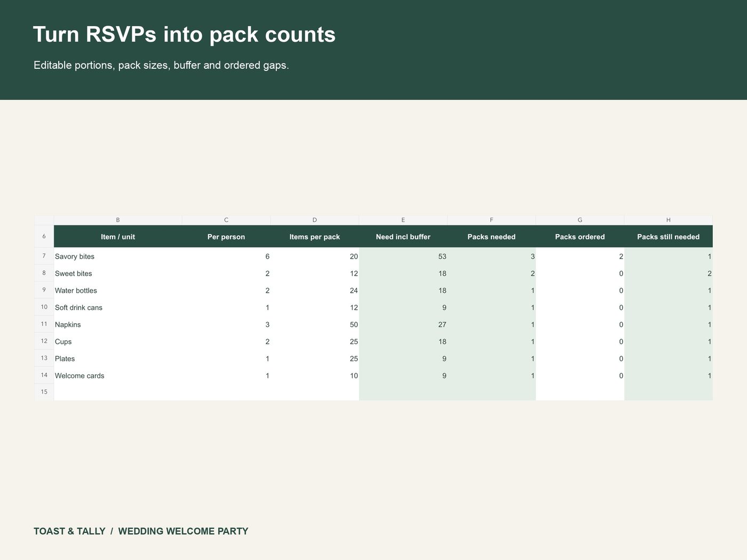Viewport: 747px width, 560px height.
Task: Click Savory bites per person value 6
Action: point(226,257)
